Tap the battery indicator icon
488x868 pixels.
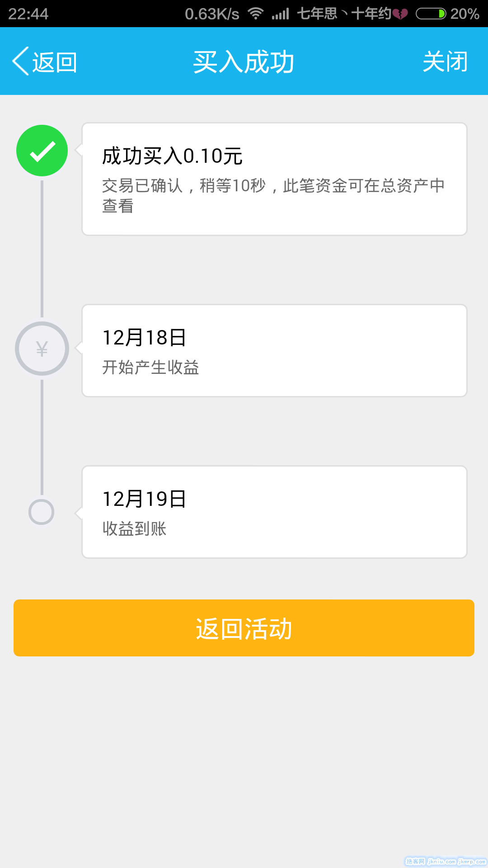(430, 14)
